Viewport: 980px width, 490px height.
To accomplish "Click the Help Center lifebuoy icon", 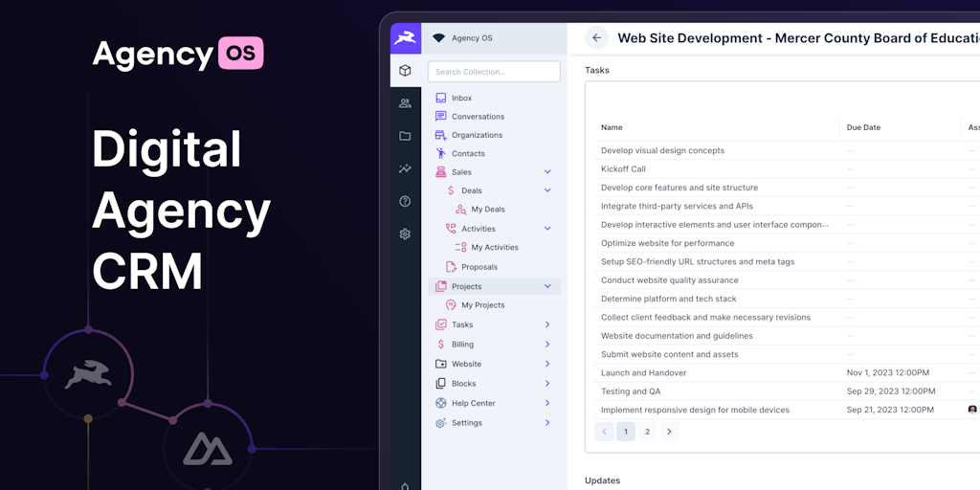I will 441,403.
